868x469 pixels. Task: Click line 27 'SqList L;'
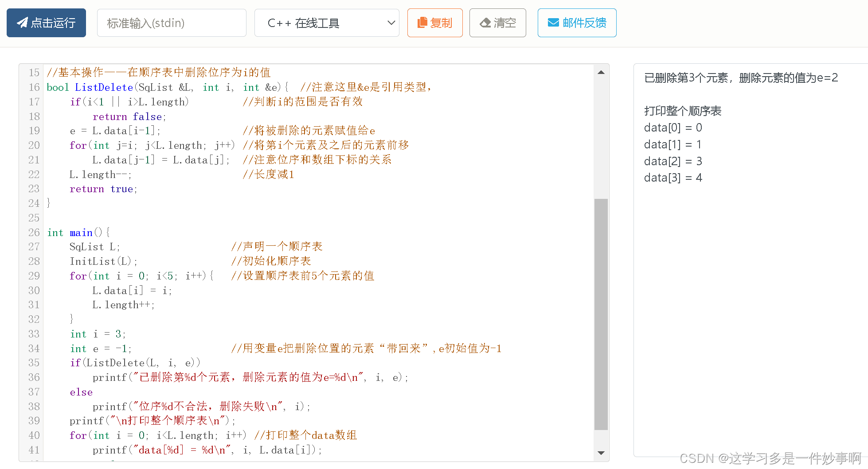pos(94,247)
